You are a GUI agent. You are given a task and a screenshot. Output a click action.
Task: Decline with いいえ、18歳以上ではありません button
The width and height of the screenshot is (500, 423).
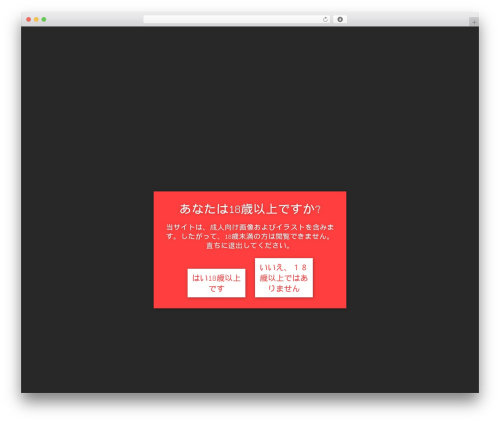coord(284,278)
